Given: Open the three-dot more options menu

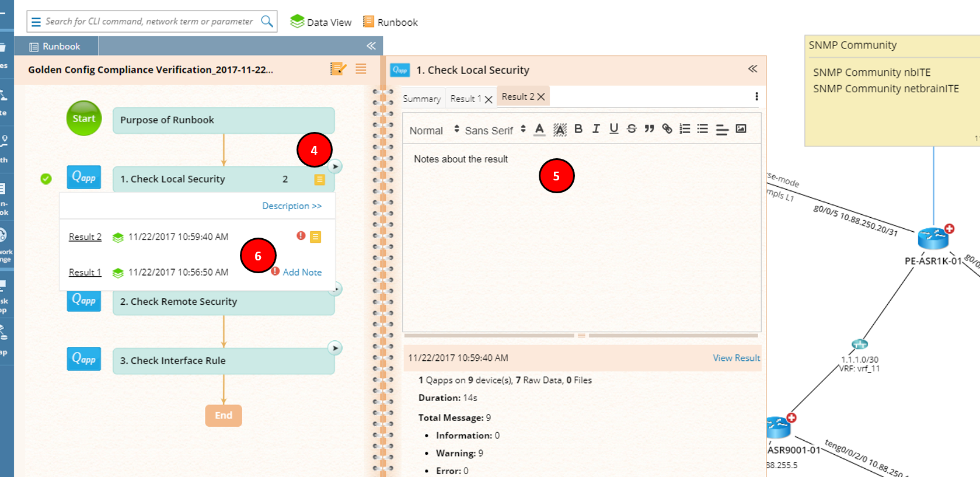Looking at the screenshot, I should pos(756,96).
